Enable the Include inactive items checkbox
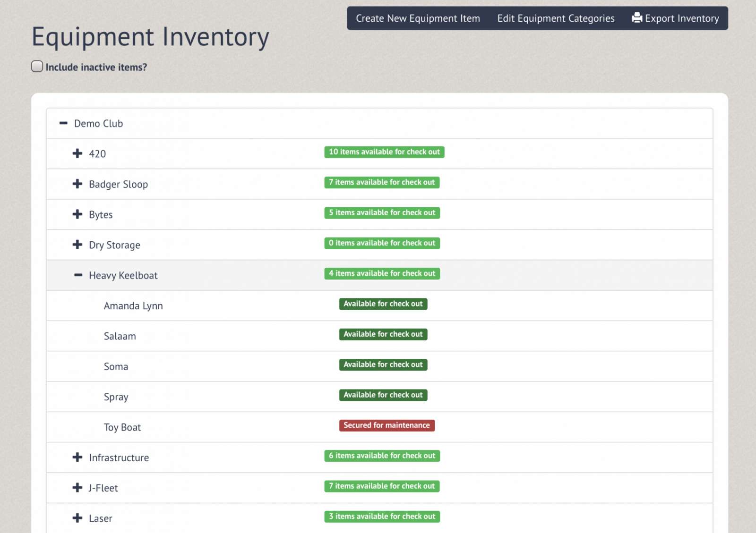Screen dimensions: 756x533 37,67
